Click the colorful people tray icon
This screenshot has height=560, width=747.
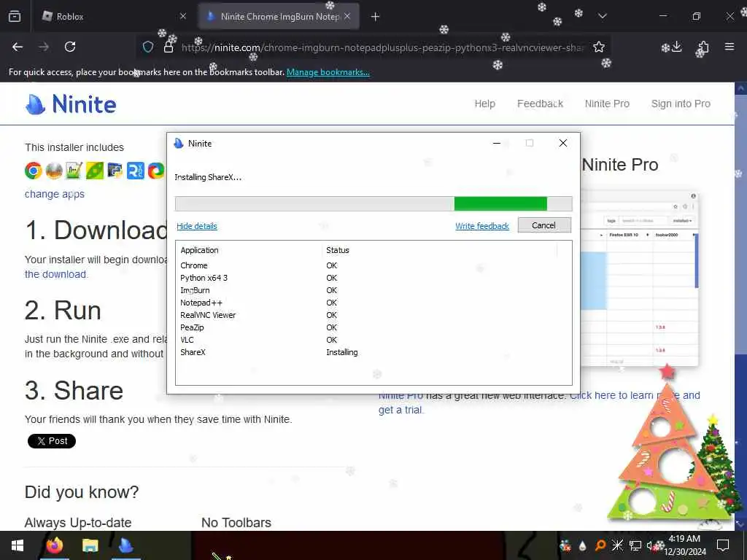[x=565, y=545]
